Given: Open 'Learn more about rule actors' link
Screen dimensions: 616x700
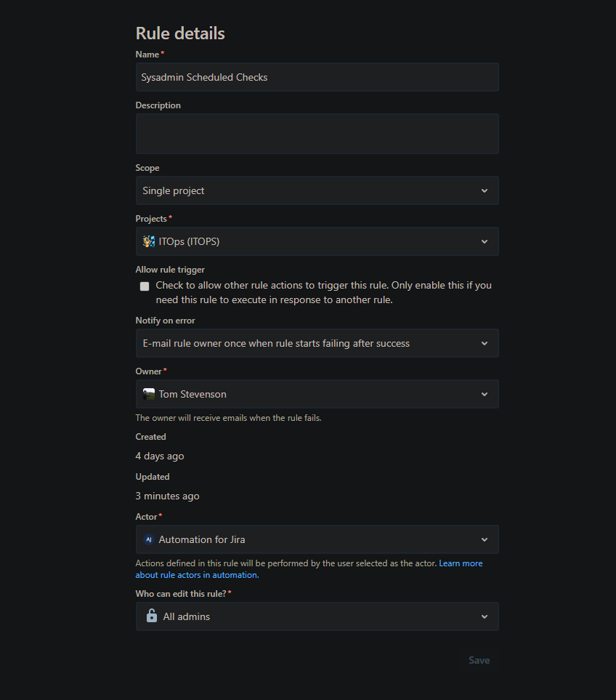Looking at the screenshot, I should (x=461, y=563).
